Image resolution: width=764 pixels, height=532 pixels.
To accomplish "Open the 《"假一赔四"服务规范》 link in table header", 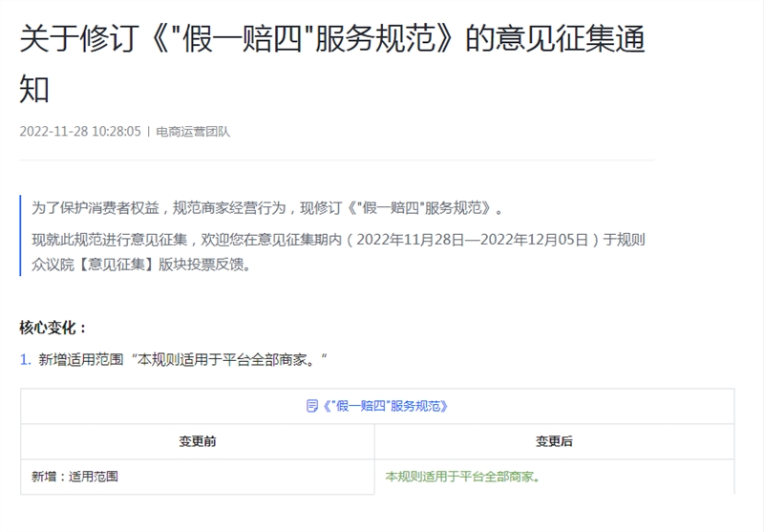I will click(385, 406).
